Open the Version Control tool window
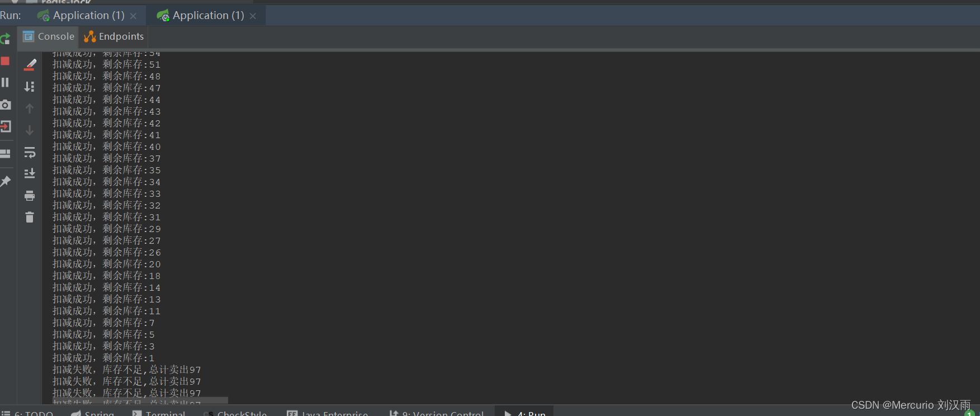Screen dimensions: 980x416 pyautogui.click(x=437, y=413)
